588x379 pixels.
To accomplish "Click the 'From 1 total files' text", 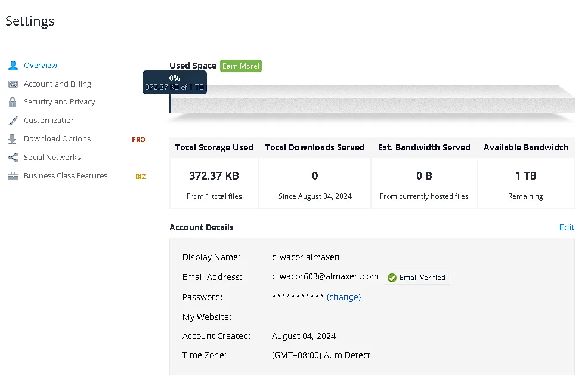I will pos(214,196).
